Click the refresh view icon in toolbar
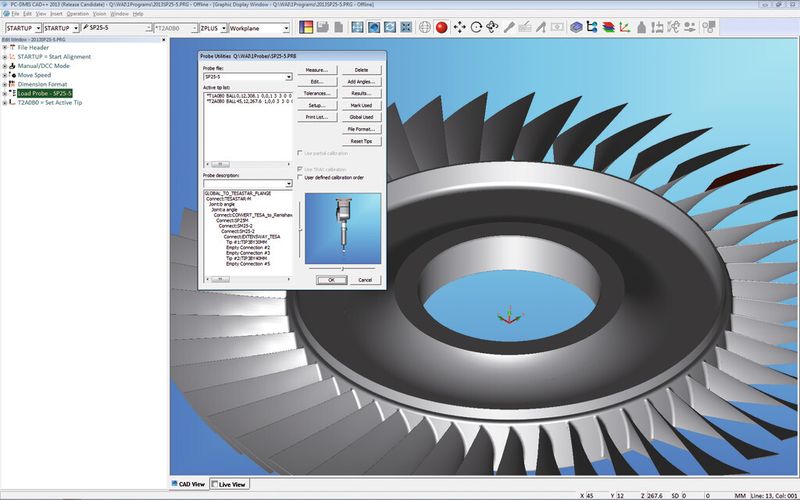800x500 pixels. click(x=390, y=28)
